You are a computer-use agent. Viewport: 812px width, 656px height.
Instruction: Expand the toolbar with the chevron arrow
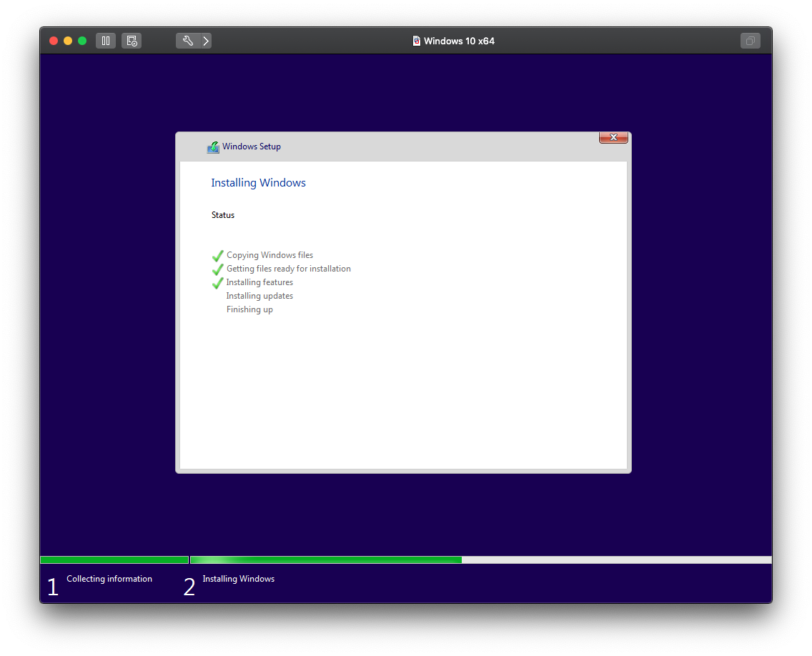tap(206, 41)
